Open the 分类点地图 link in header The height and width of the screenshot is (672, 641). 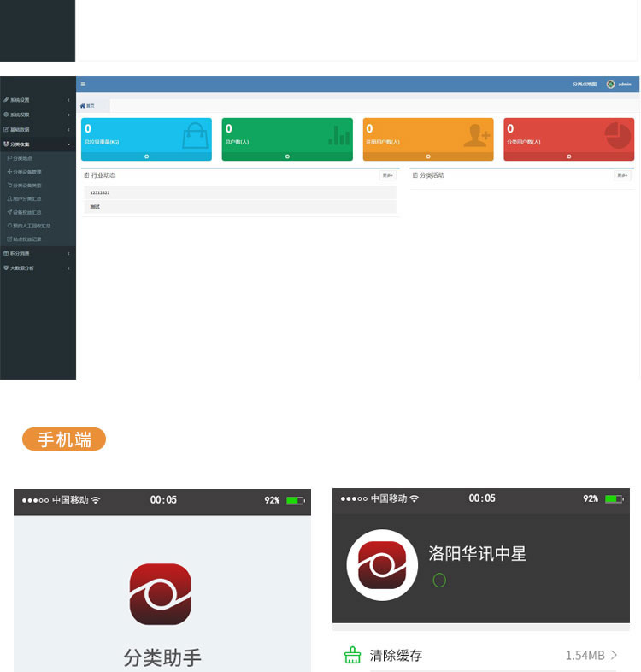pyautogui.click(x=583, y=84)
